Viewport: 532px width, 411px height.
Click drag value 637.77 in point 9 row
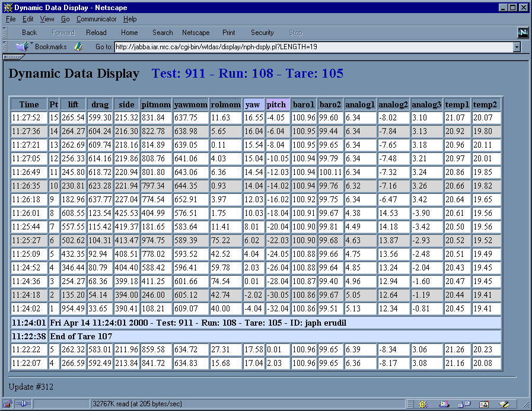coord(100,199)
